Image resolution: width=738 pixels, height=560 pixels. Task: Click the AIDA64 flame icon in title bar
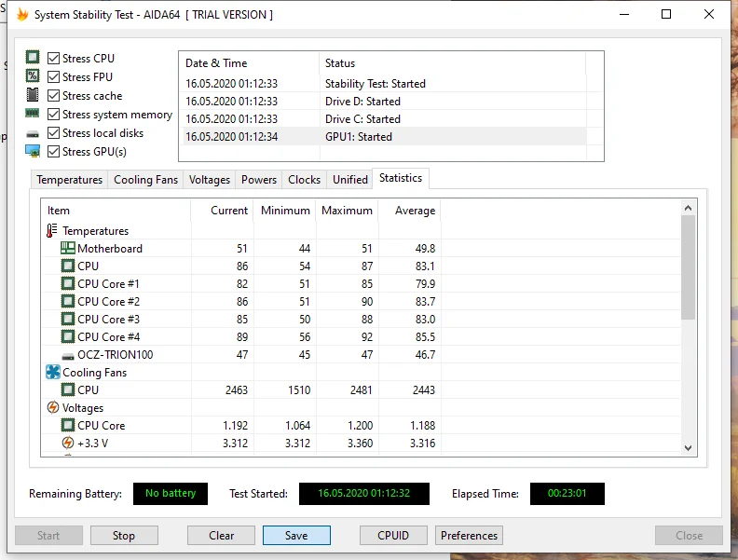(x=22, y=15)
